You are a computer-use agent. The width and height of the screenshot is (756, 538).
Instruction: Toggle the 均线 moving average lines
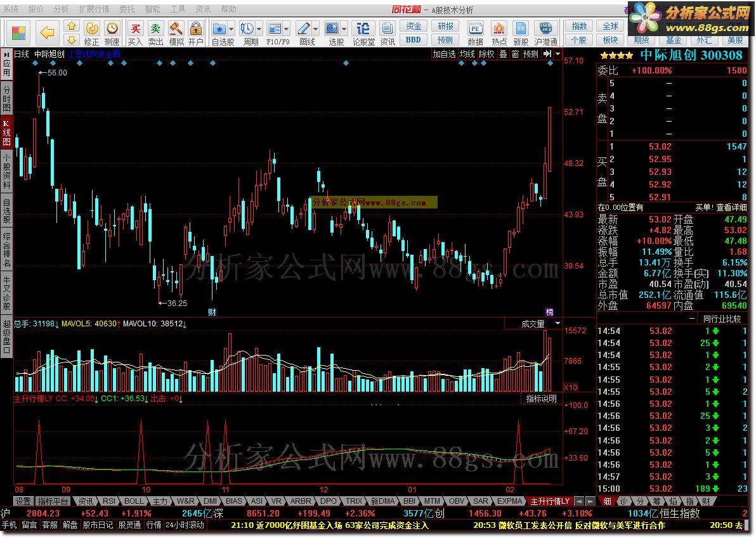[467, 54]
